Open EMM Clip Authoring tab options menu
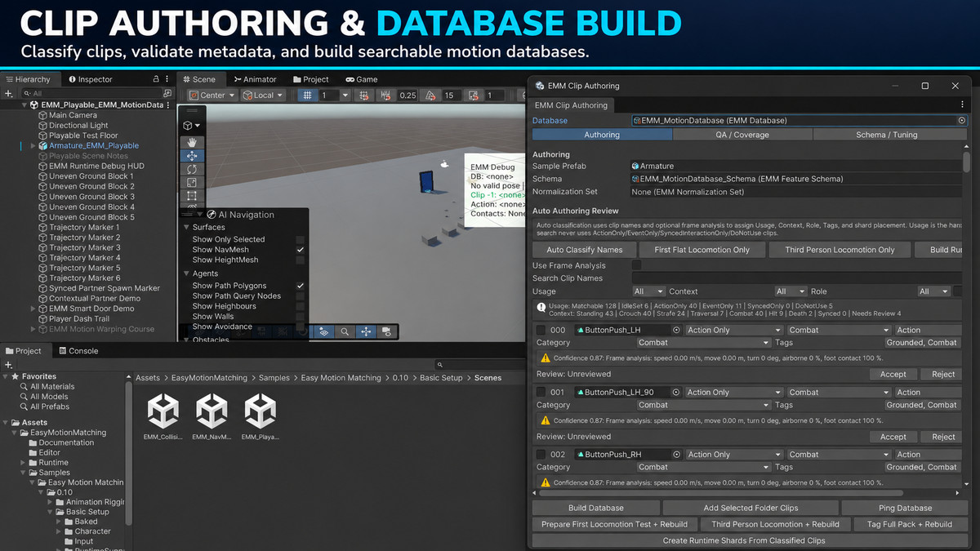The height and width of the screenshot is (551, 980). pos(961,104)
